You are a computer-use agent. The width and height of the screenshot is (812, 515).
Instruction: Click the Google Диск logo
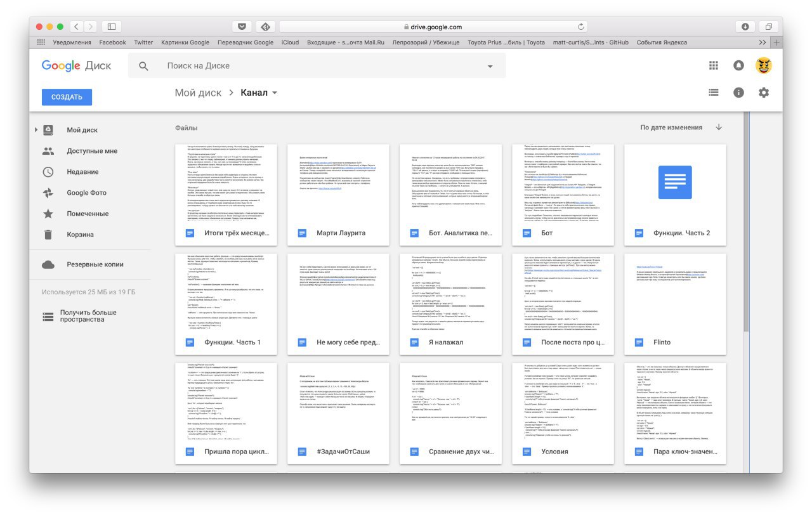(76, 65)
